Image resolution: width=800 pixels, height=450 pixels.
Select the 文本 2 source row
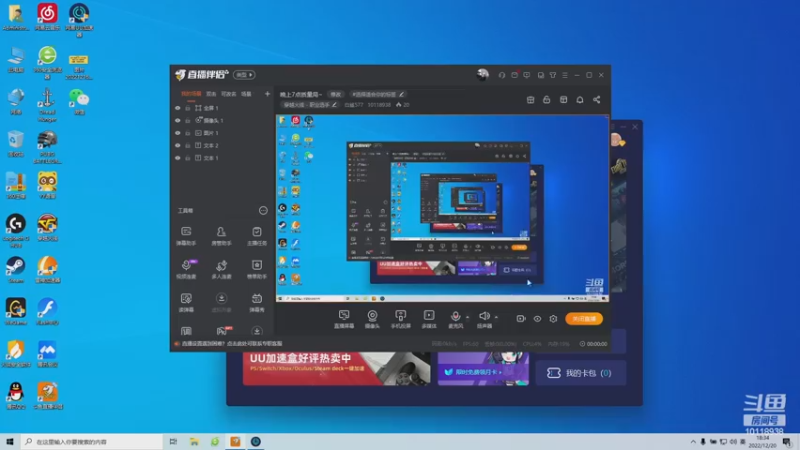tap(222, 145)
